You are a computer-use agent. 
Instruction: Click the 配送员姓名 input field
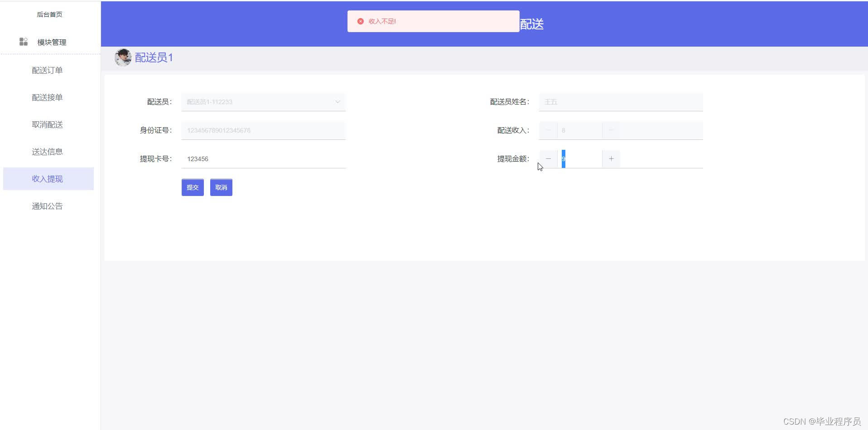pyautogui.click(x=621, y=102)
